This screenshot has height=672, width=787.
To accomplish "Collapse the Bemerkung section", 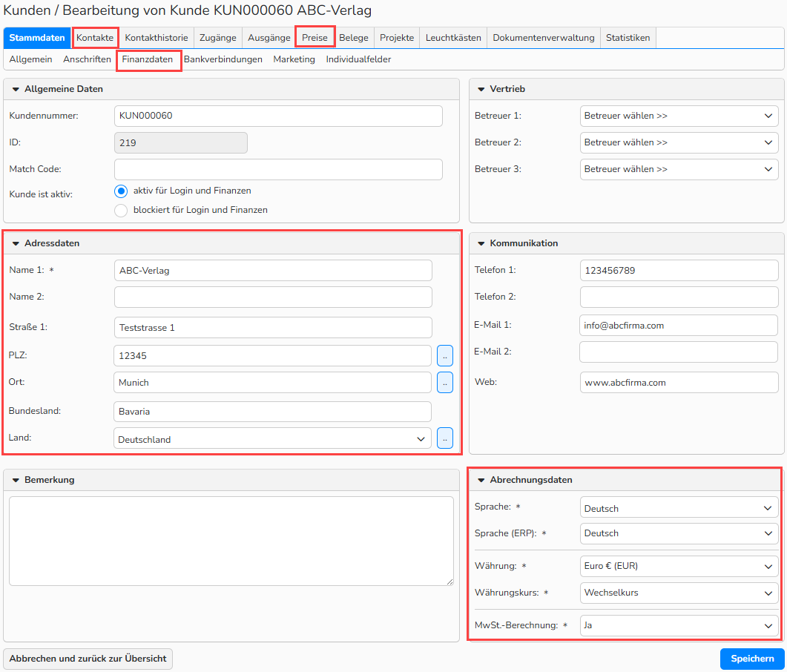I will [16, 481].
